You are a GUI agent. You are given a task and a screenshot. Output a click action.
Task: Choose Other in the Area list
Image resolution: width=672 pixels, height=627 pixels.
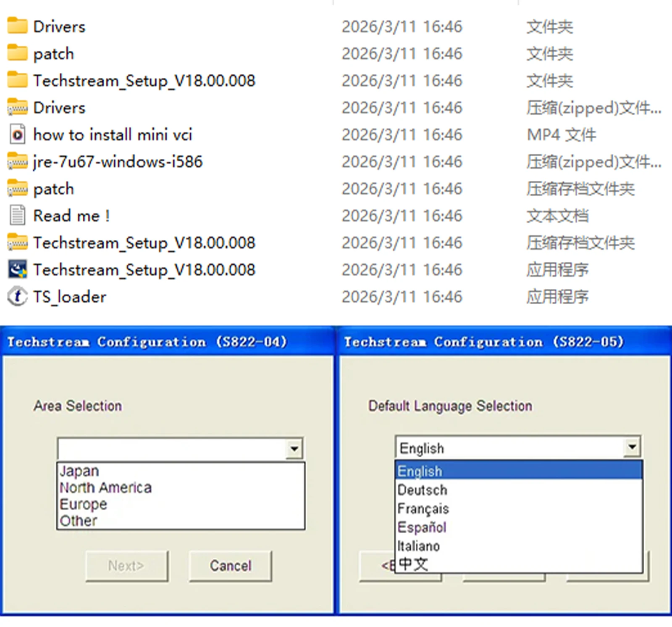[181, 521]
